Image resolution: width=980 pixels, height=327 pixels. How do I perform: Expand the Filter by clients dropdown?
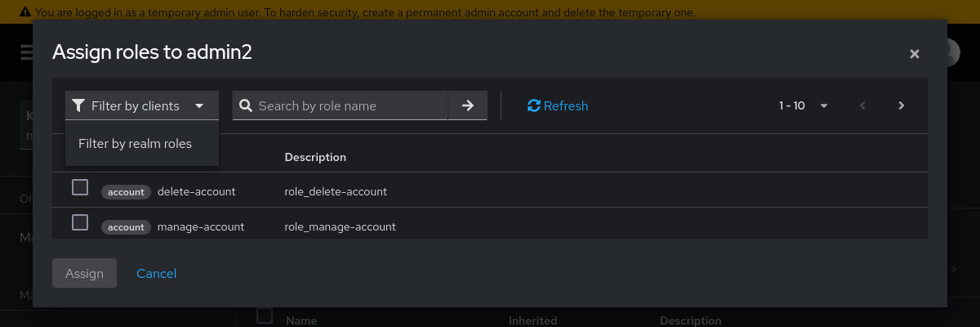[x=142, y=105]
